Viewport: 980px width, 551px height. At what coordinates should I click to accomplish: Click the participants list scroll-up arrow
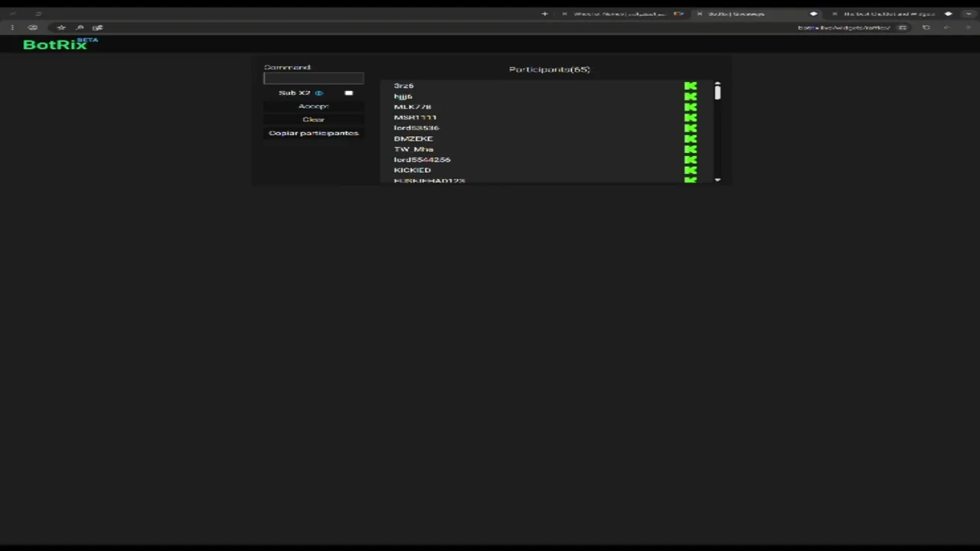pos(717,83)
